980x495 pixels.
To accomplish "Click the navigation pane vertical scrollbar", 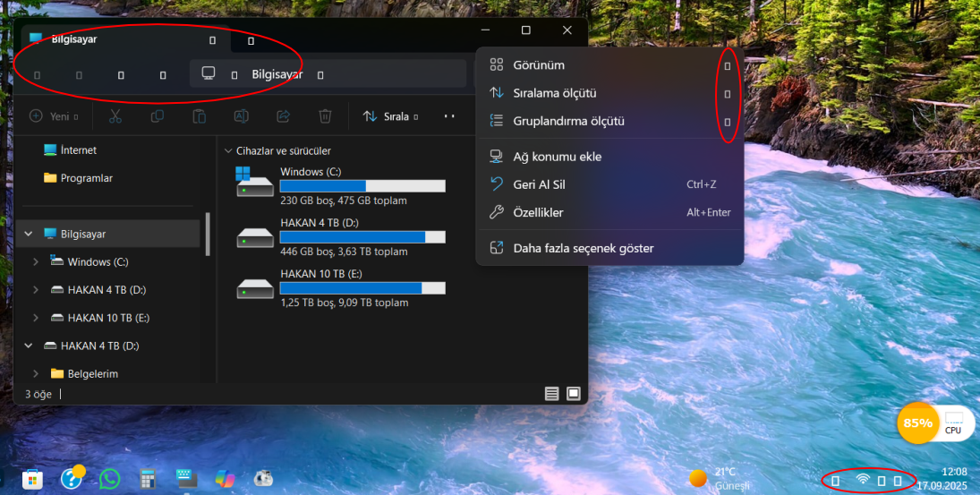I will click(x=208, y=235).
